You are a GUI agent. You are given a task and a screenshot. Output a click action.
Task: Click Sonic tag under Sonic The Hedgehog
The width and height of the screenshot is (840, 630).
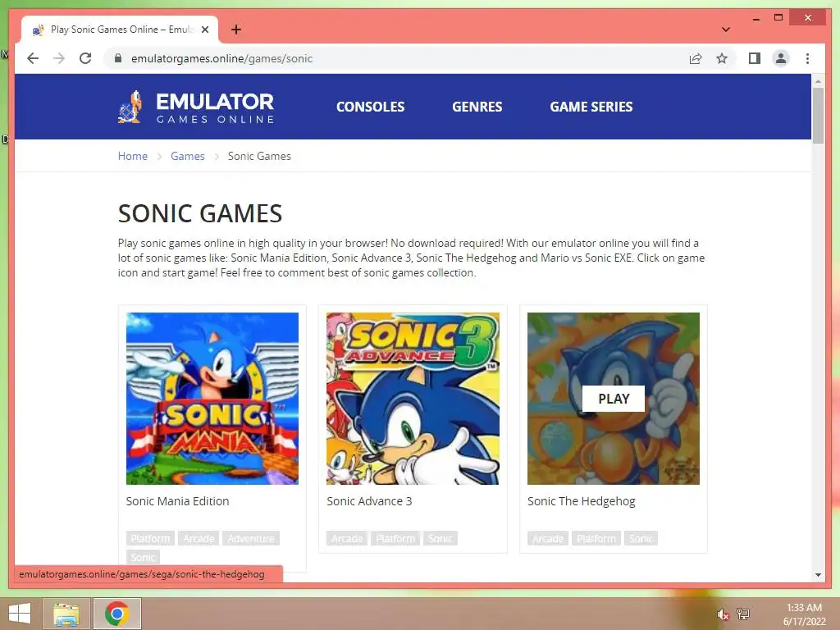[641, 538]
